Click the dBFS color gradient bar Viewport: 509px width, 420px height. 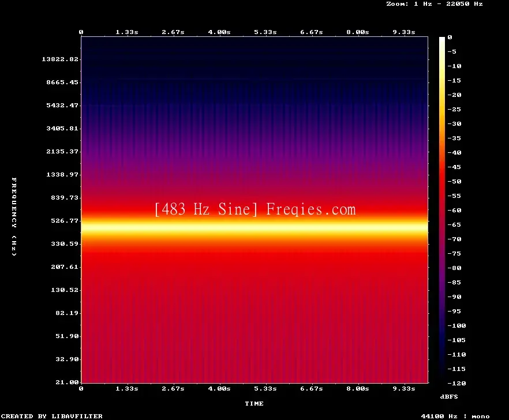point(442,210)
